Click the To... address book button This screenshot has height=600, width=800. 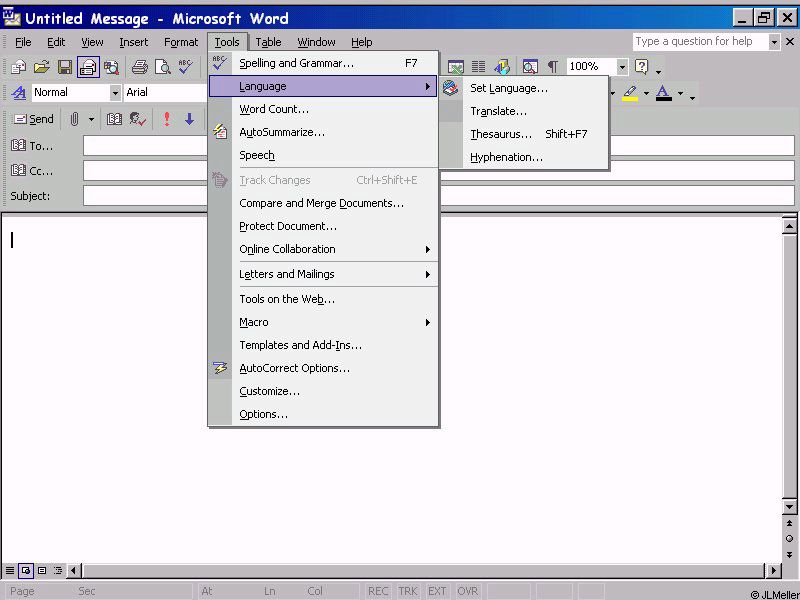[x=32, y=146]
